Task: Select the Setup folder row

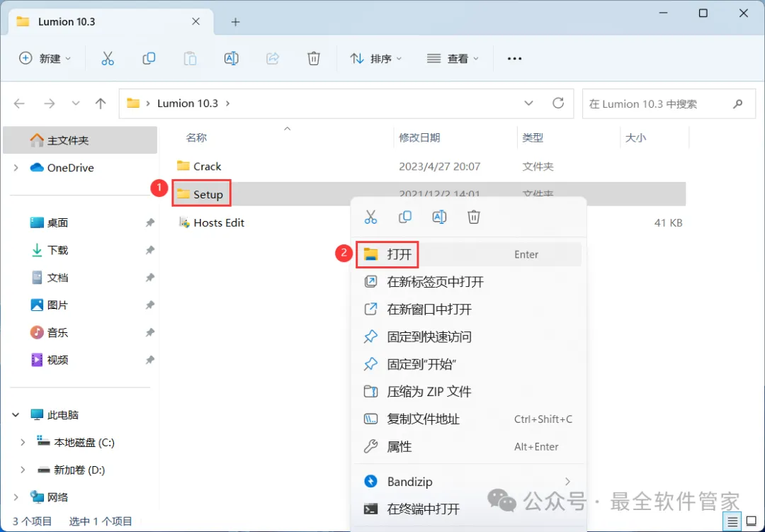Action: coord(429,194)
